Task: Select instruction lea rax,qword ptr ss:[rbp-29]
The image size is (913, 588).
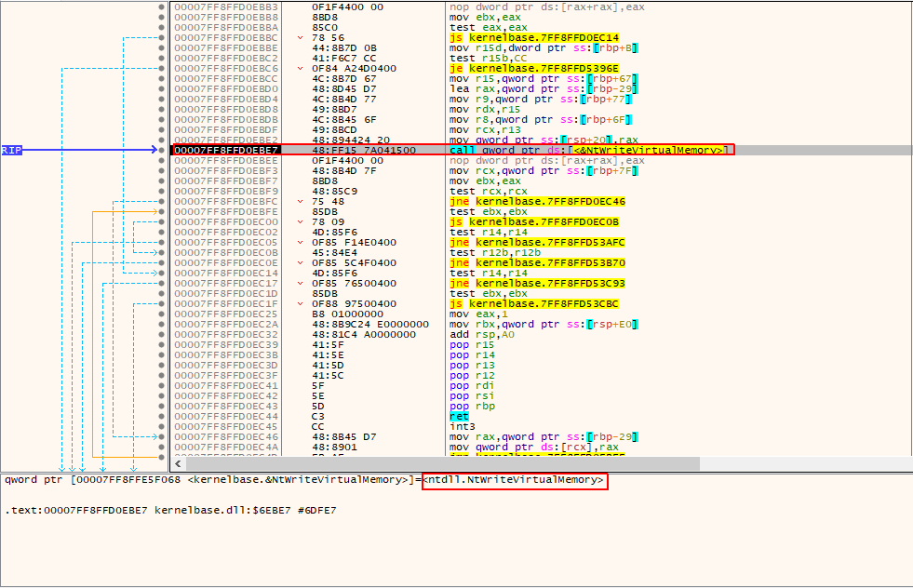Action: coord(544,89)
